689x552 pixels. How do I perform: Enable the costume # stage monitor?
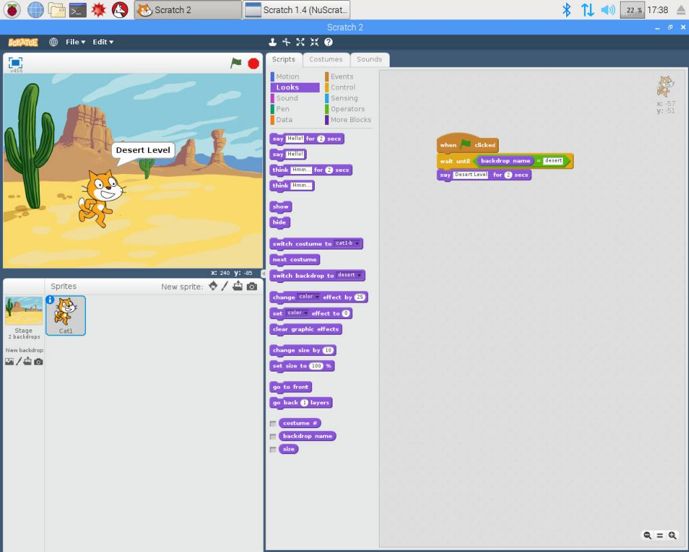(x=273, y=423)
